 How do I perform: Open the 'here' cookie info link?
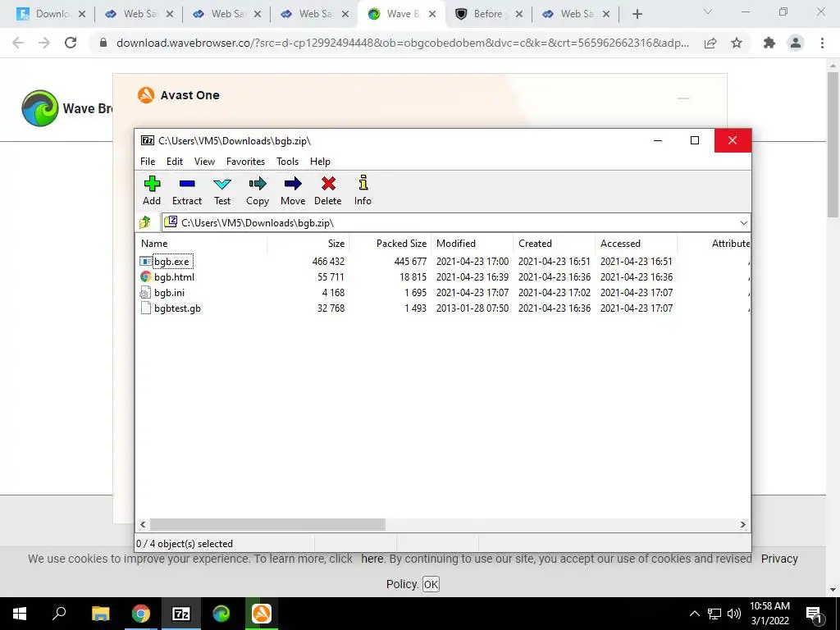coord(372,559)
